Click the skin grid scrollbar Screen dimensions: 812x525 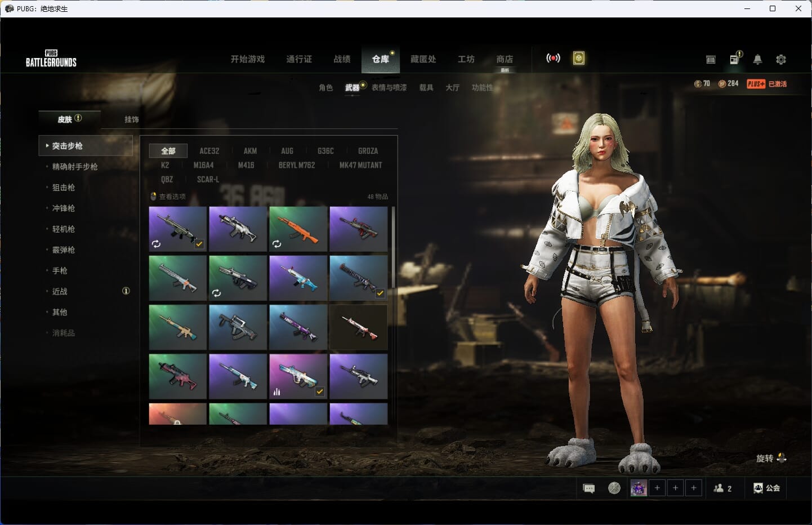393,248
